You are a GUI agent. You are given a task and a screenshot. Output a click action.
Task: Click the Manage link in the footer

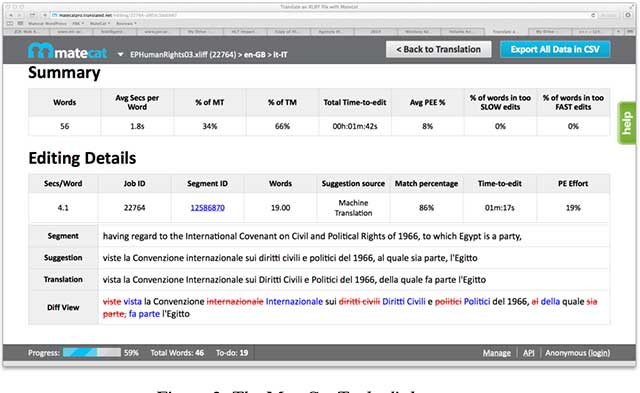click(x=496, y=353)
